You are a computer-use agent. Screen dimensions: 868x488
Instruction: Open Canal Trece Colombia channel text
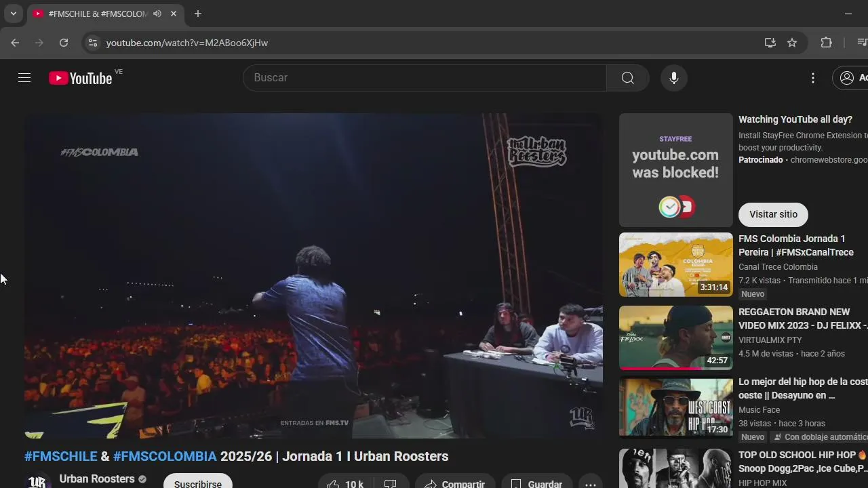click(x=778, y=267)
